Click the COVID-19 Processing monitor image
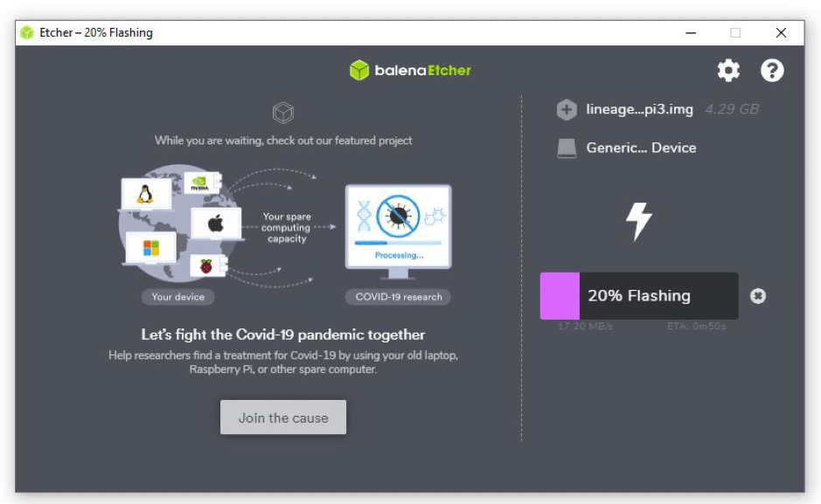This screenshot has width=821, height=504. click(399, 231)
